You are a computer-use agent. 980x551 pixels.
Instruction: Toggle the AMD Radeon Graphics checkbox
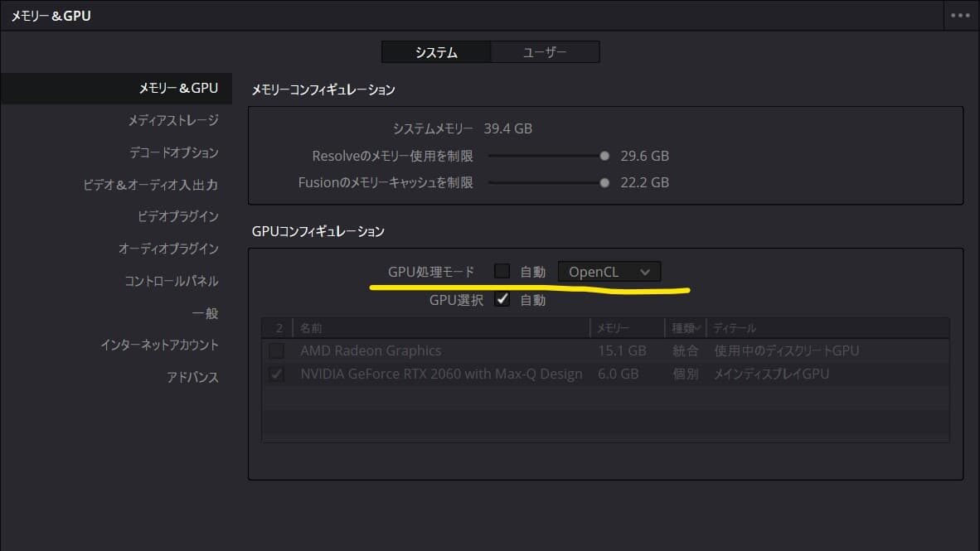click(277, 350)
